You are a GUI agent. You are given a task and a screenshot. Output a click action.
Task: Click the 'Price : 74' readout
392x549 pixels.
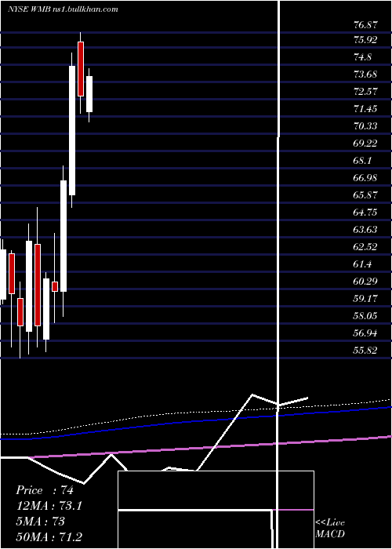(45, 490)
